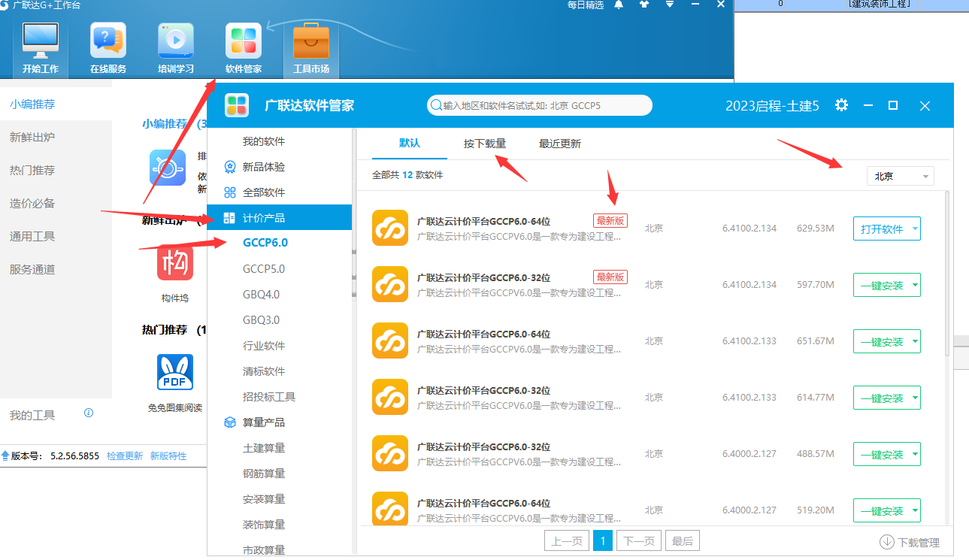Click the 构件坞 red app icon

(x=175, y=262)
